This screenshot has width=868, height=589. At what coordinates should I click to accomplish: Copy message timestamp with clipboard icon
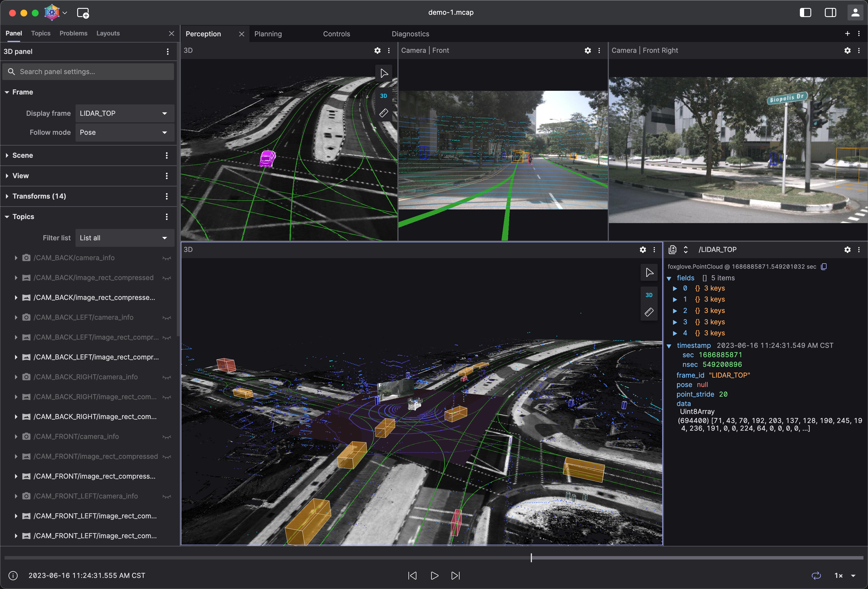824,266
